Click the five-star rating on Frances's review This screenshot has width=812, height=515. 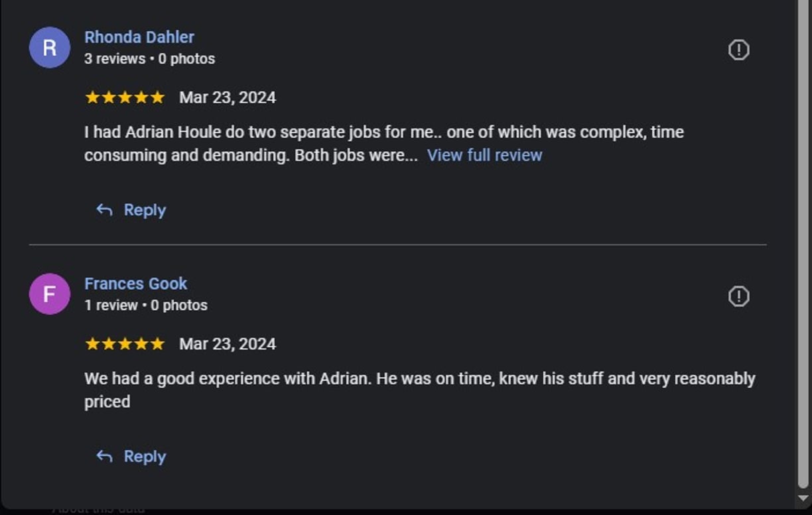coord(125,344)
